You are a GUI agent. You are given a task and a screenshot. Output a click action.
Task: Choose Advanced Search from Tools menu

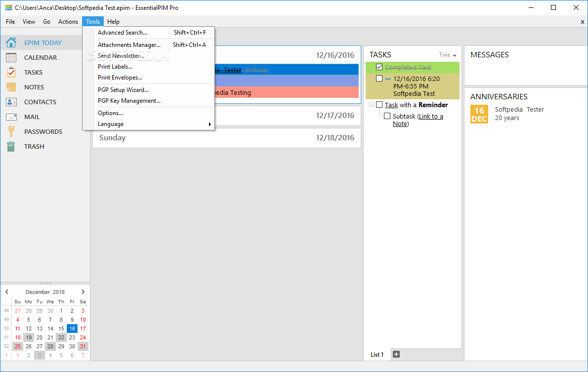[149, 33]
